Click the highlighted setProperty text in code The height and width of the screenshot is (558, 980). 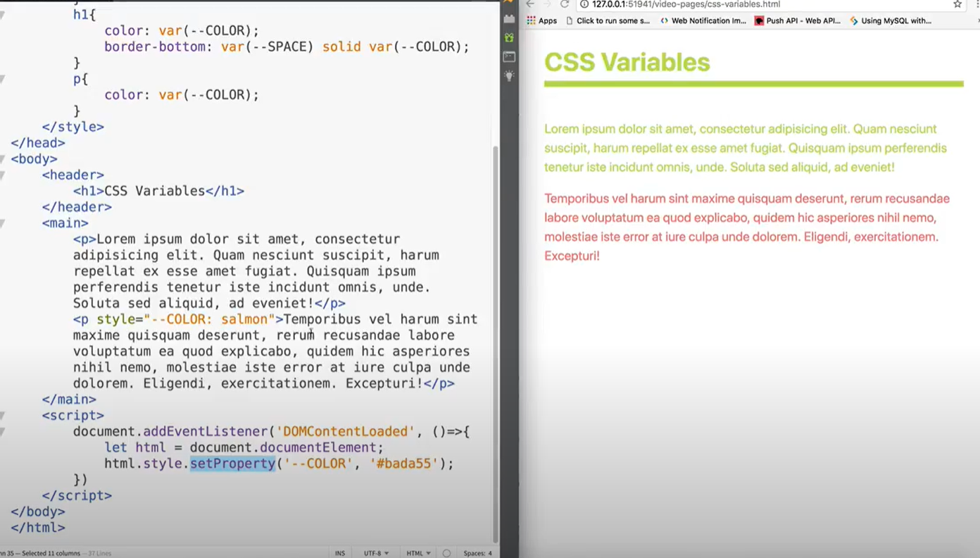click(232, 464)
